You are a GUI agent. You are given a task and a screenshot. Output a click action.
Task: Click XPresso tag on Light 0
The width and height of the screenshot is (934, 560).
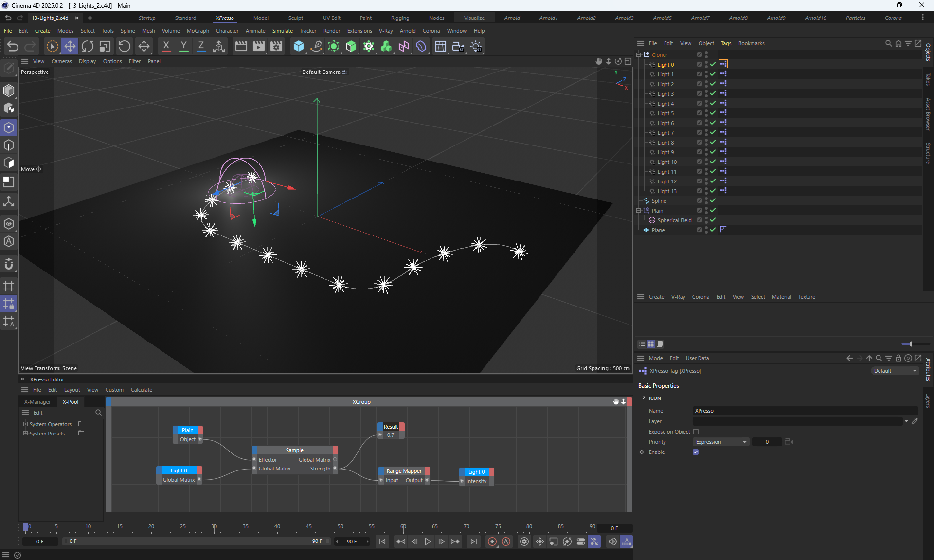point(723,64)
